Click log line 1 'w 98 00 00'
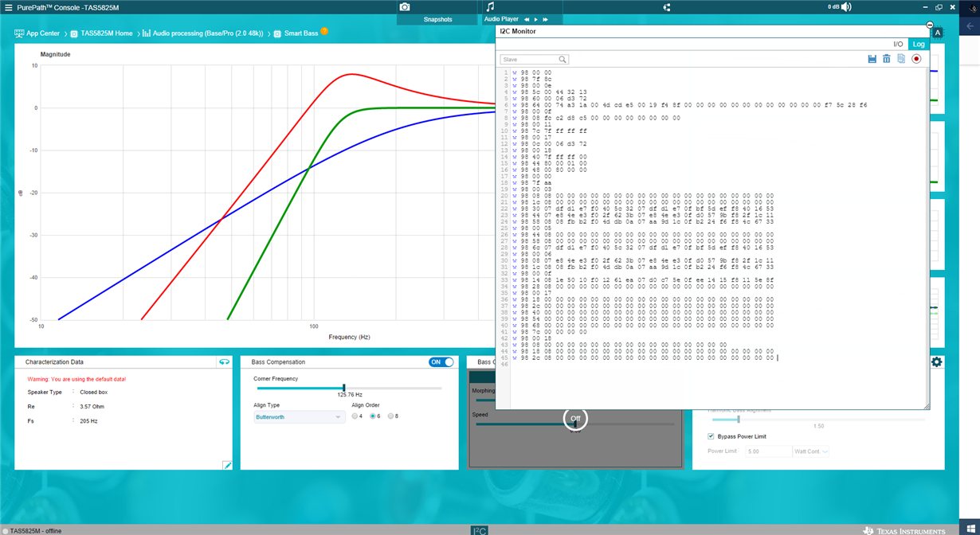This screenshot has width=980, height=535. [x=531, y=72]
